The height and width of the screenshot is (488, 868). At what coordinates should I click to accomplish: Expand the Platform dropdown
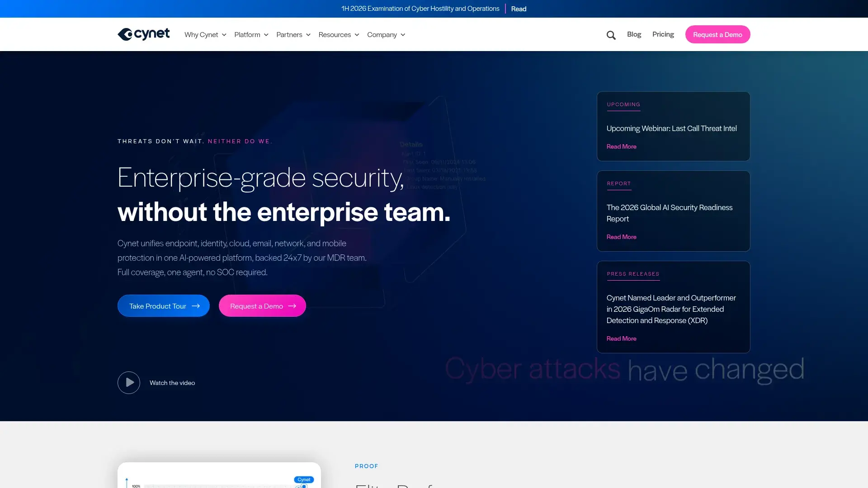coord(251,35)
